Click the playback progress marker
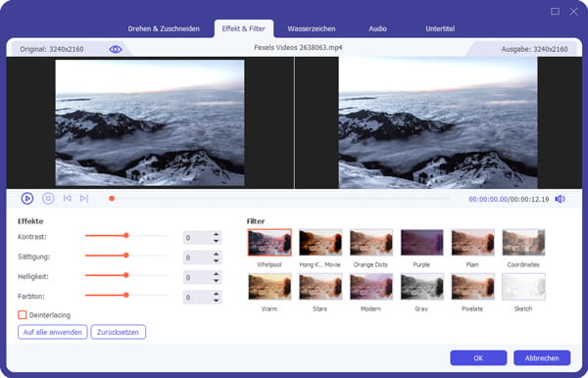The width and height of the screenshot is (588, 378). coord(112,199)
